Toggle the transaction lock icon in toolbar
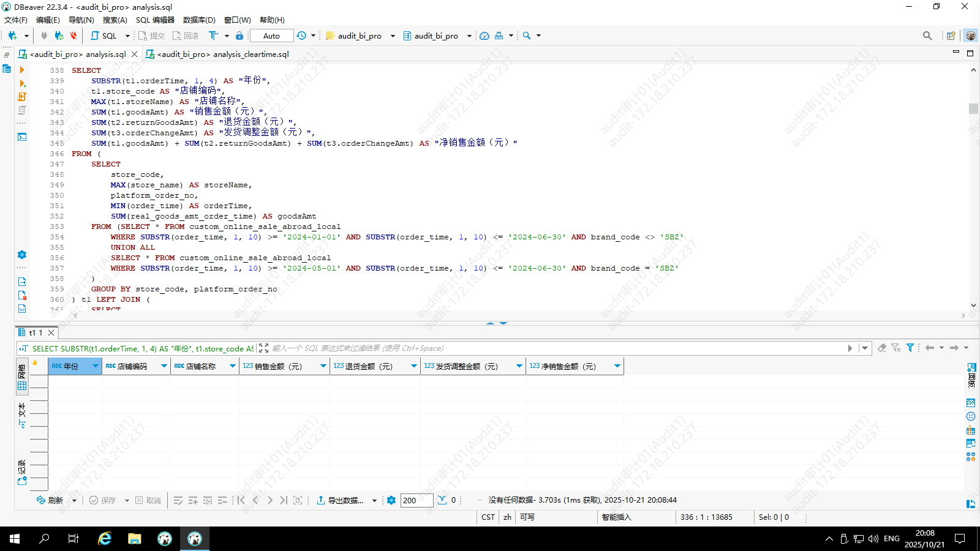The height and width of the screenshot is (551, 980). pos(239,36)
